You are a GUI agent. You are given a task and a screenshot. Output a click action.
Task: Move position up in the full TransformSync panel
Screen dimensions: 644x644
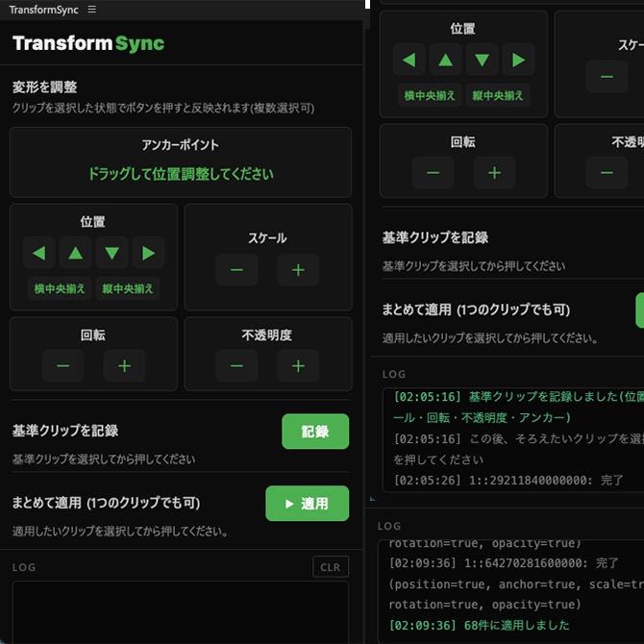[x=76, y=253]
